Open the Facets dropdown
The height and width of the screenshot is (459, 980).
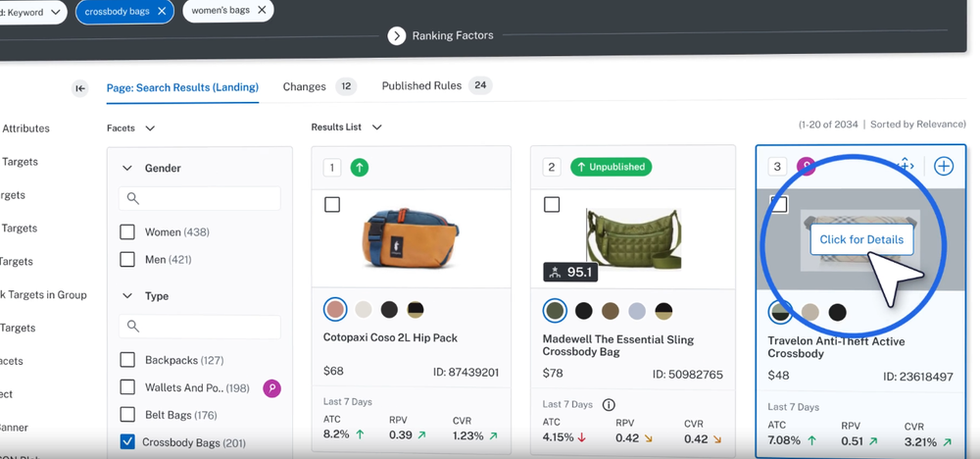tap(130, 127)
